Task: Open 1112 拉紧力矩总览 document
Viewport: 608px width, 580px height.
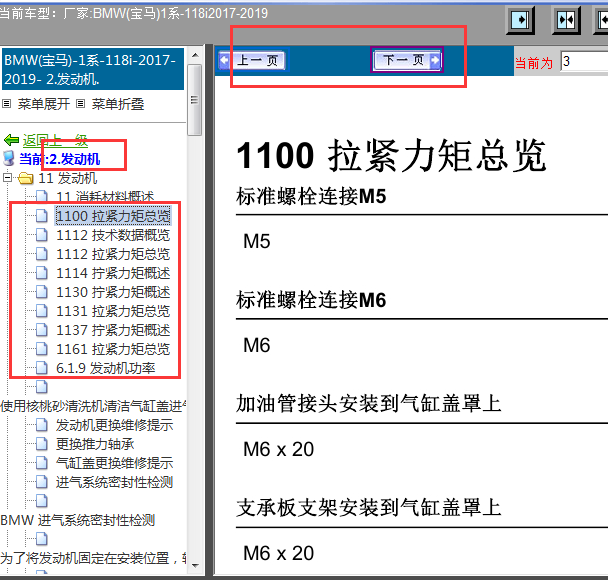Action: (x=113, y=254)
